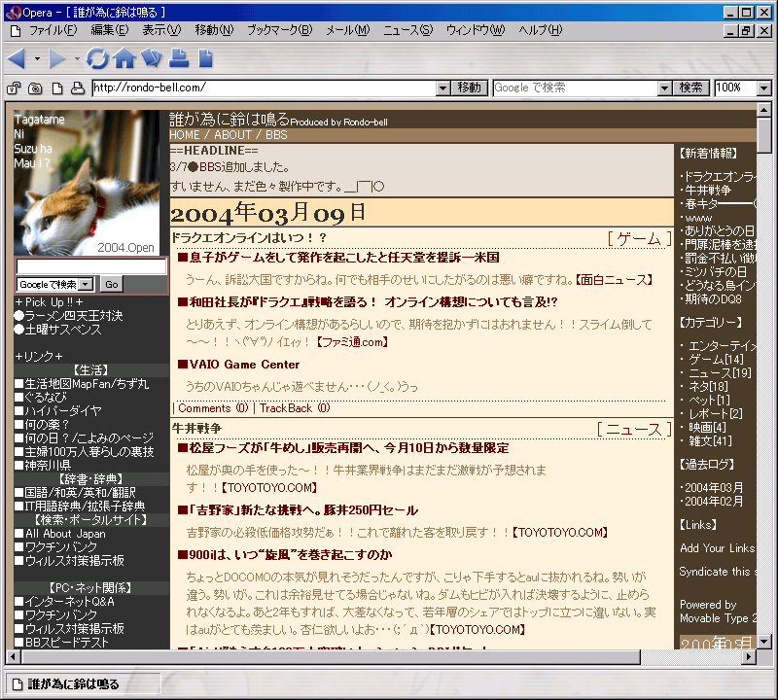Screen dimensions: 778x700
Task: Click the vertical scrollbar down arrow
Action: click(763, 642)
